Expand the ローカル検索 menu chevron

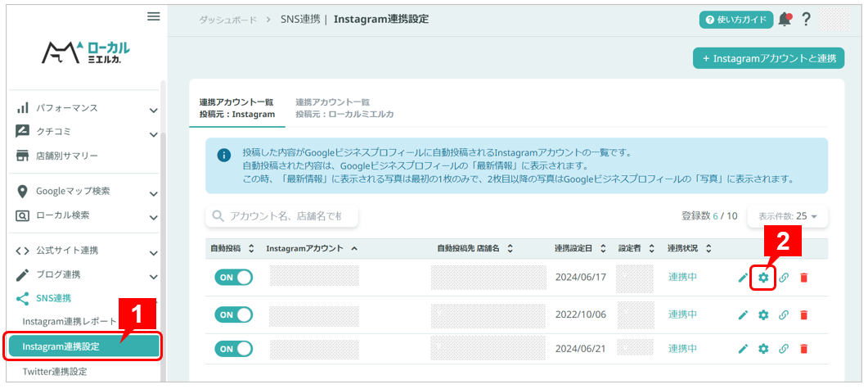[x=153, y=219]
